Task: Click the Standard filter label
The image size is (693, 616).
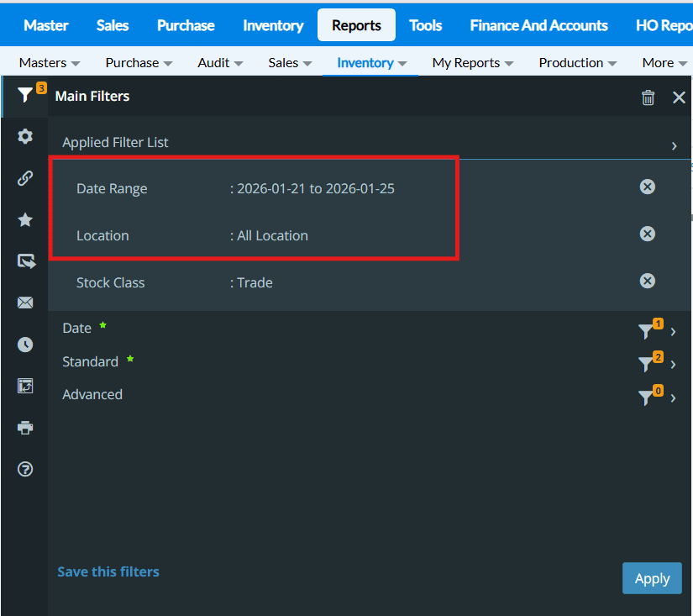Action: (90, 361)
